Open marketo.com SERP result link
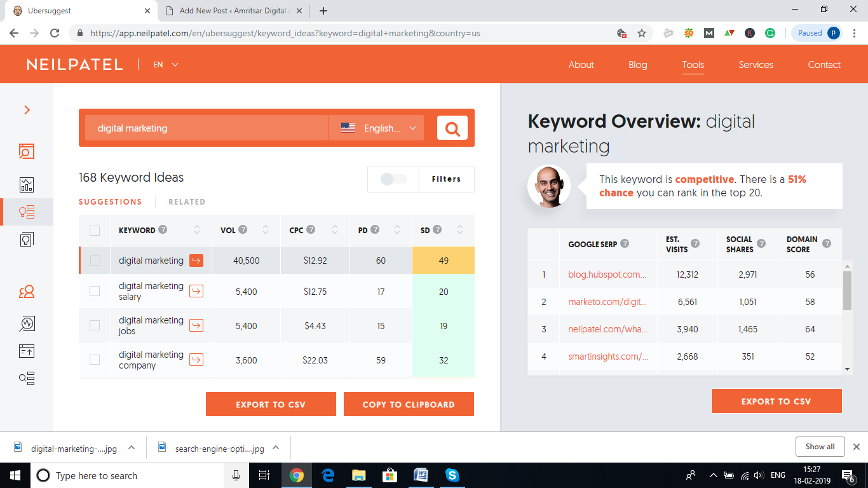Viewport: 868px width, 488px height. click(607, 302)
